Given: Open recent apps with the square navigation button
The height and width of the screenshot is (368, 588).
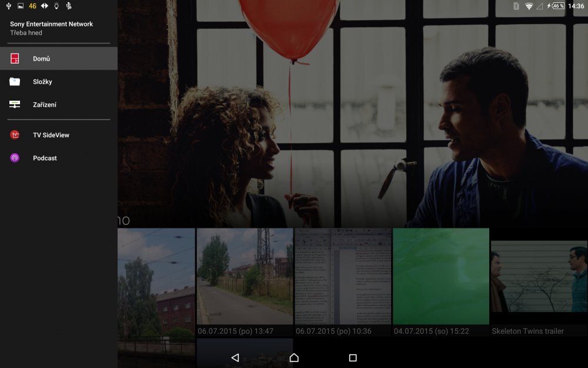Looking at the screenshot, I should (353, 357).
